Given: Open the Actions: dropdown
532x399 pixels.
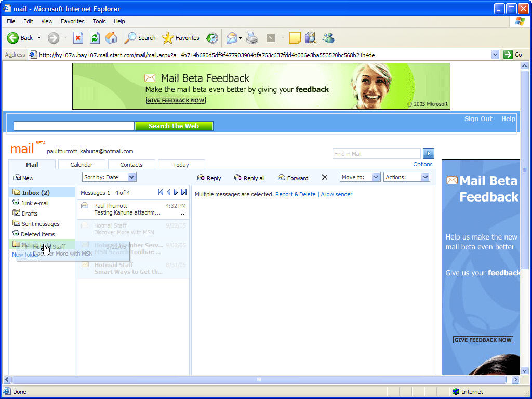Looking at the screenshot, I should (x=407, y=177).
